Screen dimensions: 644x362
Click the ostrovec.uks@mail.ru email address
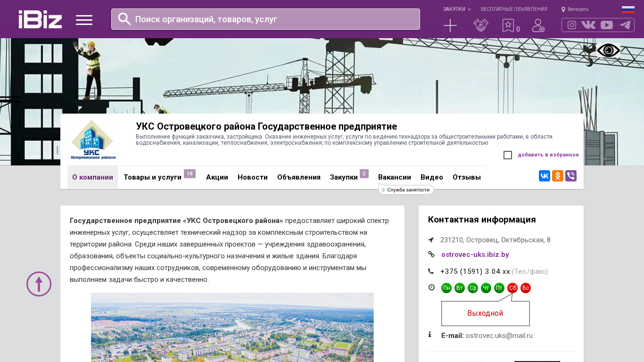click(499, 336)
